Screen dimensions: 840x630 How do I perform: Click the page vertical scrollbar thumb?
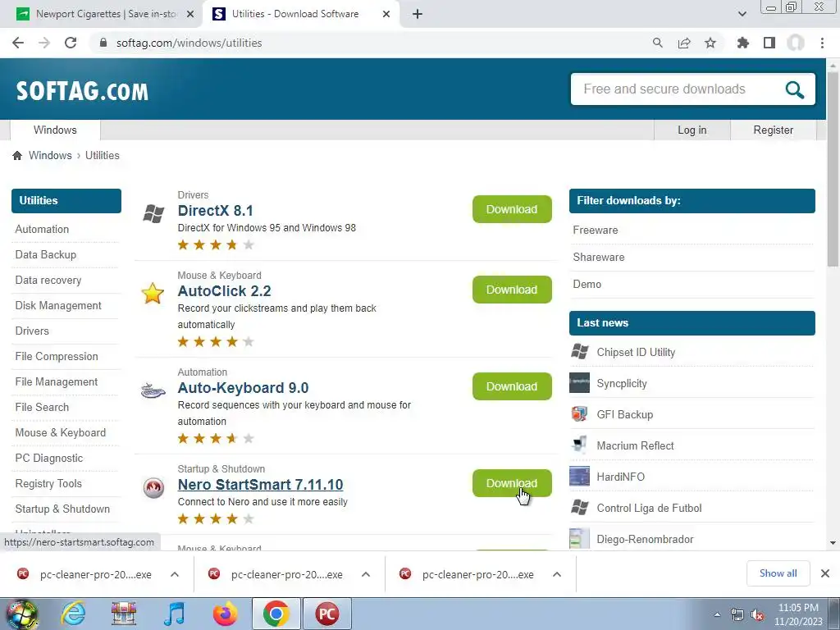(833, 169)
